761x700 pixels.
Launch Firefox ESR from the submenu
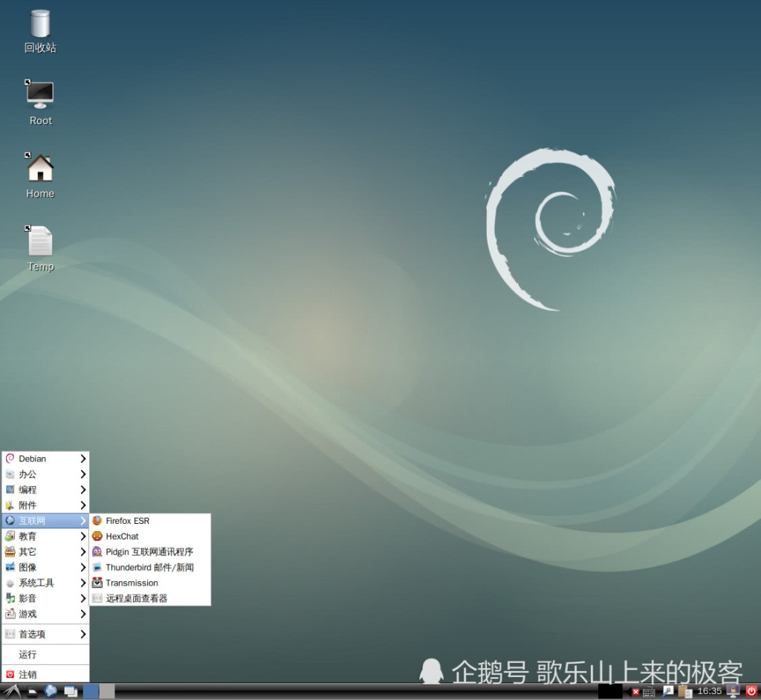(150, 521)
